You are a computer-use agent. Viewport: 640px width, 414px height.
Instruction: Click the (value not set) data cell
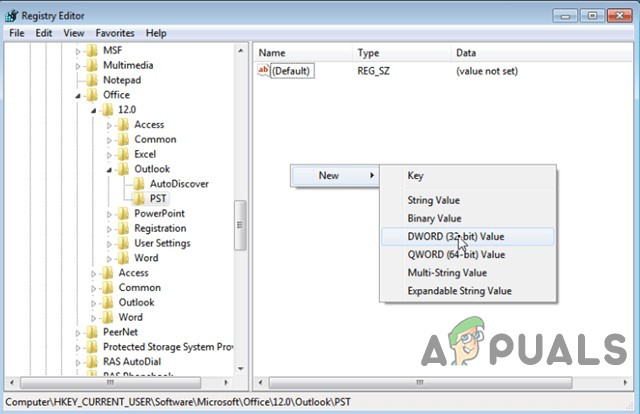[487, 71]
